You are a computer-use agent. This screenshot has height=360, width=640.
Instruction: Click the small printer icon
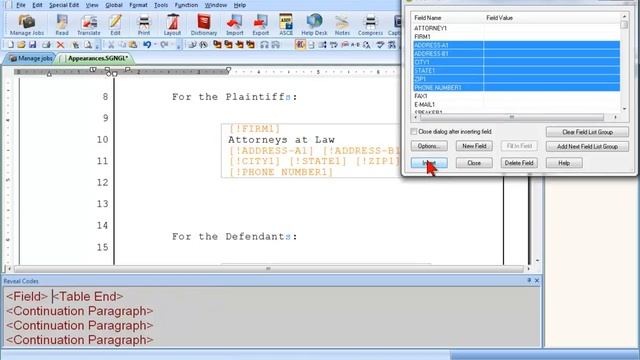[46, 44]
